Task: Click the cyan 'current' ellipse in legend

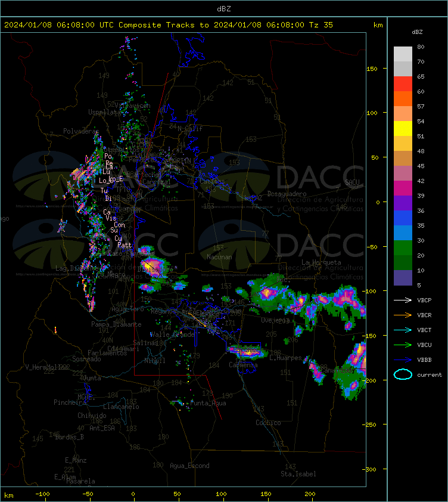Action: (x=403, y=374)
